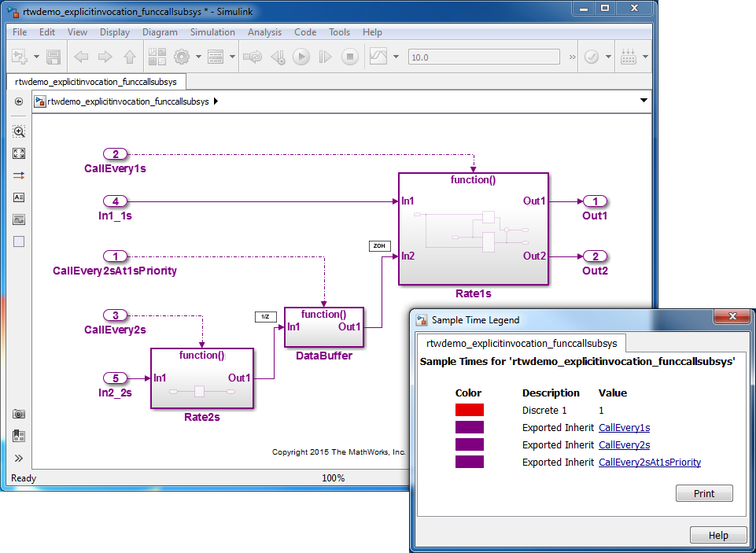Expand the palette with the bottom chevrons
Screen dimensions: 756x553
click(19, 458)
